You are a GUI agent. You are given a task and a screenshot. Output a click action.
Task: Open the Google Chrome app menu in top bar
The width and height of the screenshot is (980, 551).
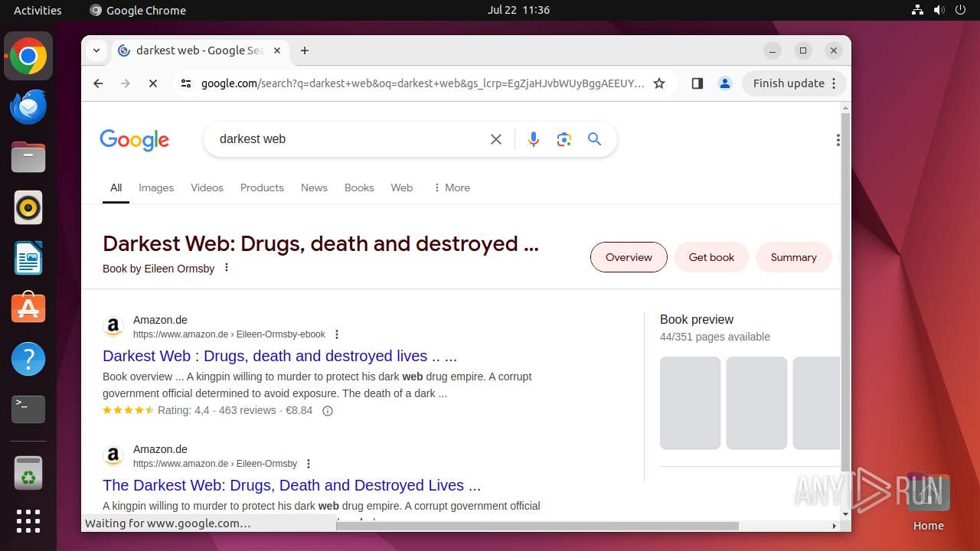click(138, 10)
